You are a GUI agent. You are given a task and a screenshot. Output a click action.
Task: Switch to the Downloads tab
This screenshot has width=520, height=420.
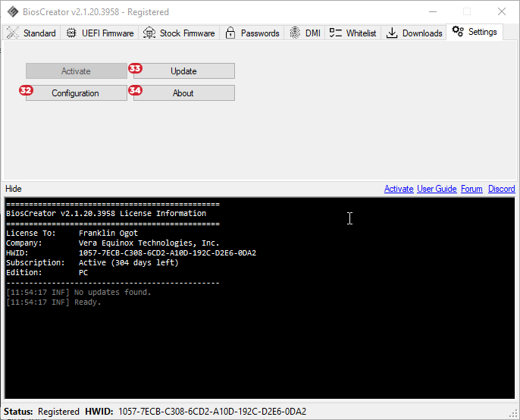tap(414, 33)
